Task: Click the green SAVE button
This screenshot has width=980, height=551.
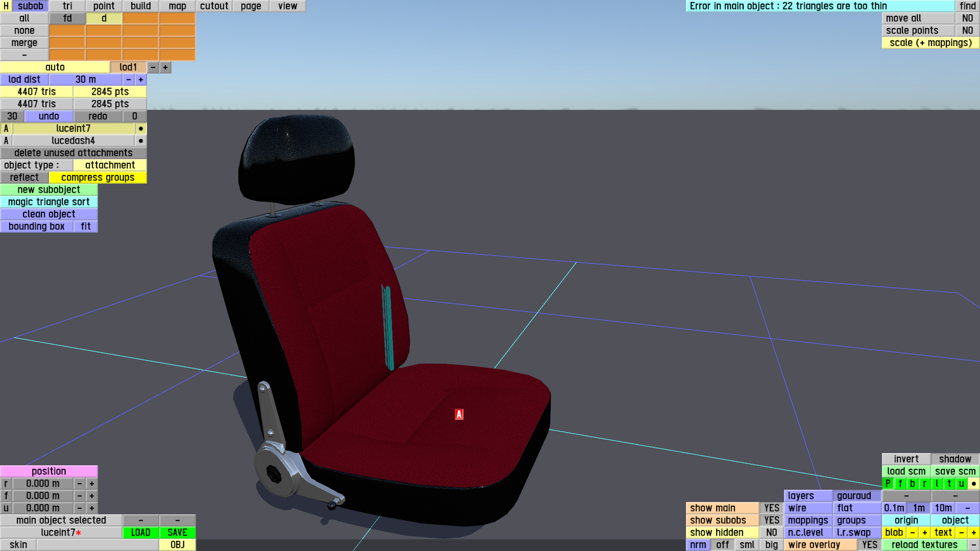Action: (x=177, y=533)
